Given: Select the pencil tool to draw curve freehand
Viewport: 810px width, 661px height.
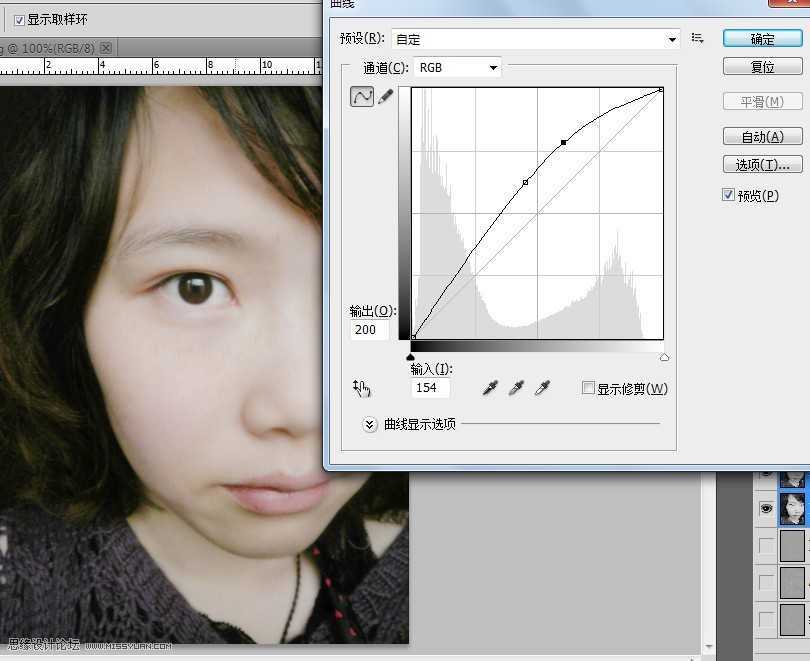Looking at the screenshot, I should click(386, 96).
